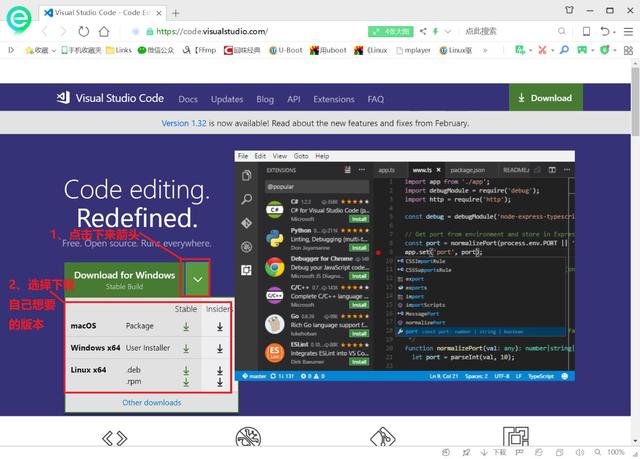The image size is (640, 459).
Task: Open the Blog navigation item
Action: click(x=265, y=99)
